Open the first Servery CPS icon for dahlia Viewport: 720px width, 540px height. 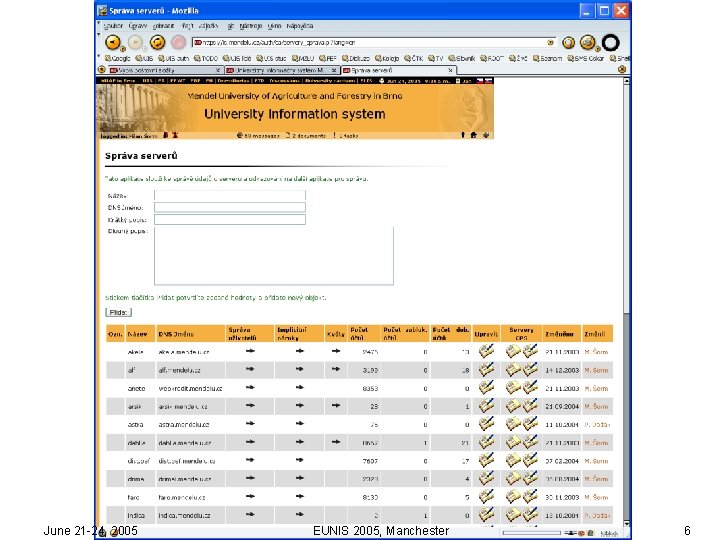pyautogui.click(x=512, y=442)
